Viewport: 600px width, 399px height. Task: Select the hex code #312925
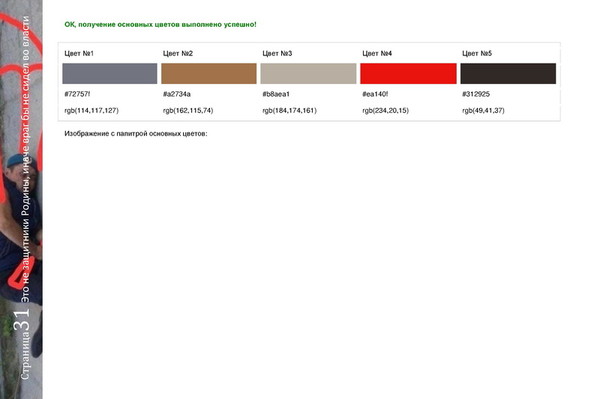point(476,94)
